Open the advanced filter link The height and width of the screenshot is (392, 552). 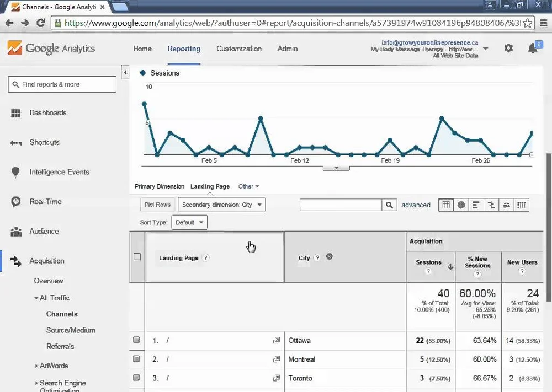pyautogui.click(x=416, y=205)
